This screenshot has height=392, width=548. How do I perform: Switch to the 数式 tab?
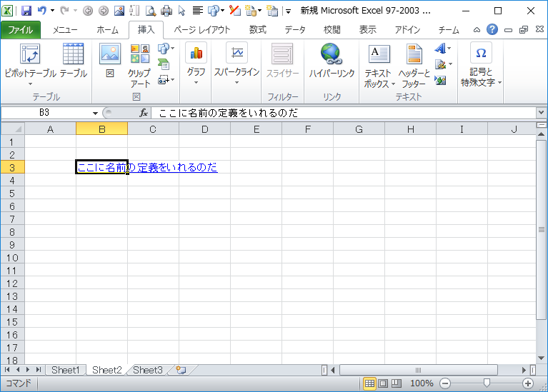[258, 30]
